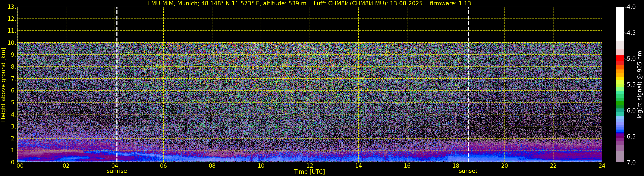Screen dimensions: 644x176
Task: Click the white dashed sunset marker line
Action: (x=468, y=85)
